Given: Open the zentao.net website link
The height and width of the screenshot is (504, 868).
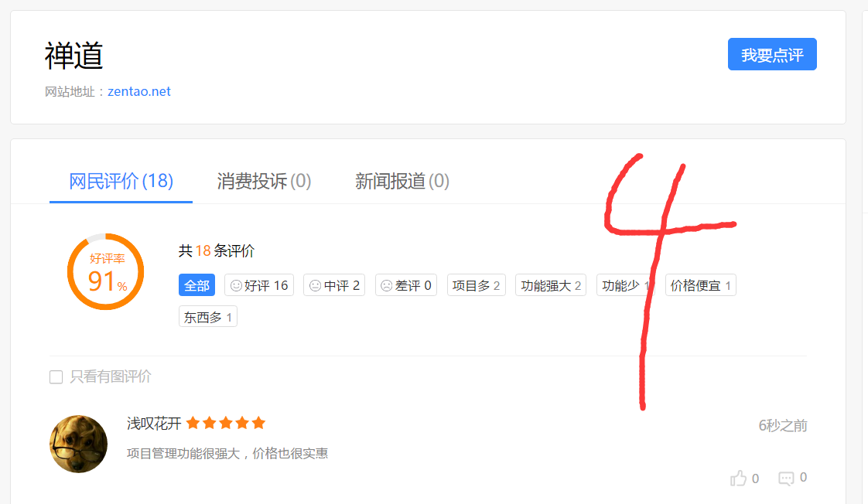Looking at the screenshot, I should click(139, 92).
